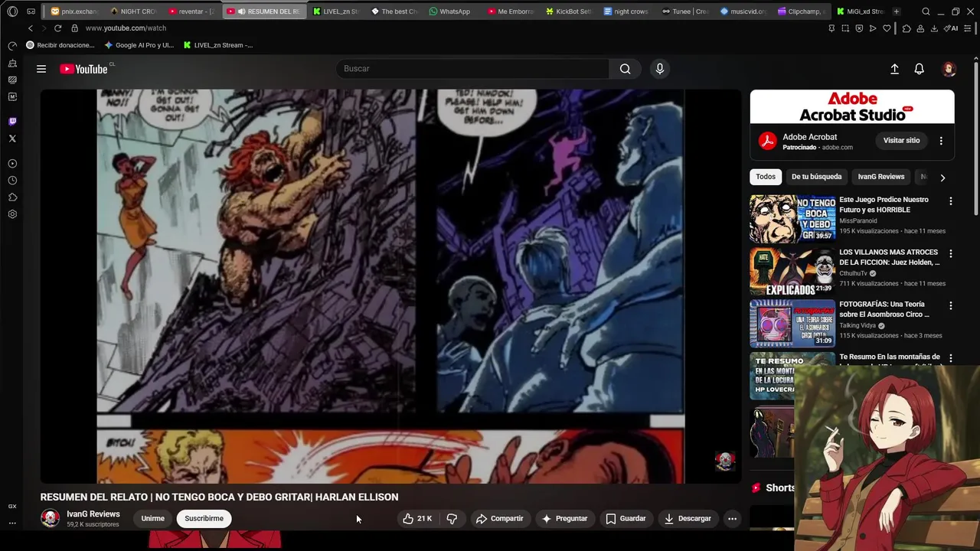Open Recibir donaciones bookmark
This screenshot has height=551, width=980.
(60, 45)
